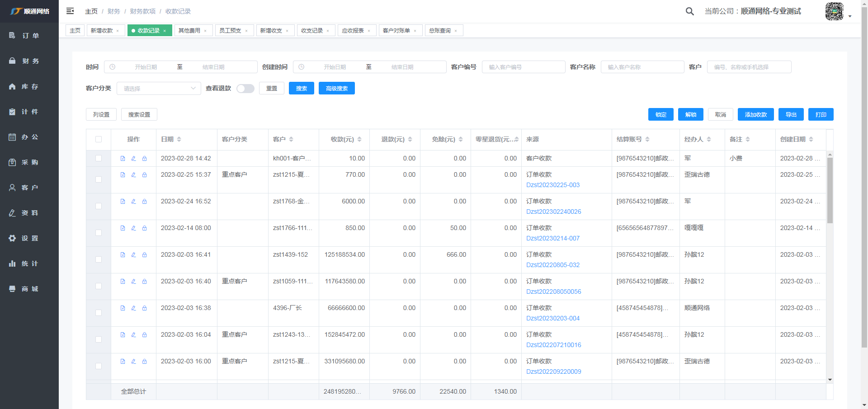Click the blue 搜索 button

click(x=302, y=89)
